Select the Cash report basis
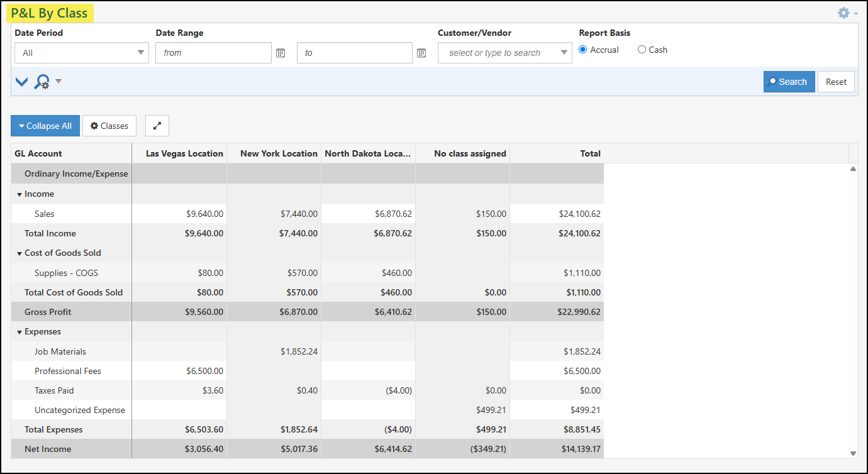Screen dimensions: 868x474 642,50
